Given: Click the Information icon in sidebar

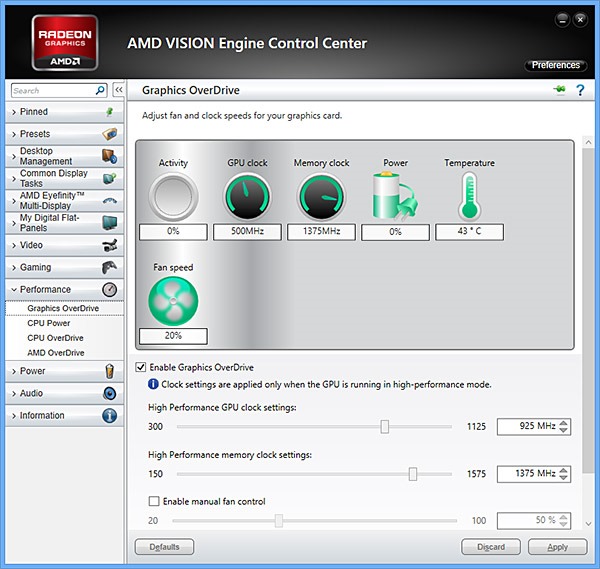Looking at the screenshot, I should click(x=110, y=416).
